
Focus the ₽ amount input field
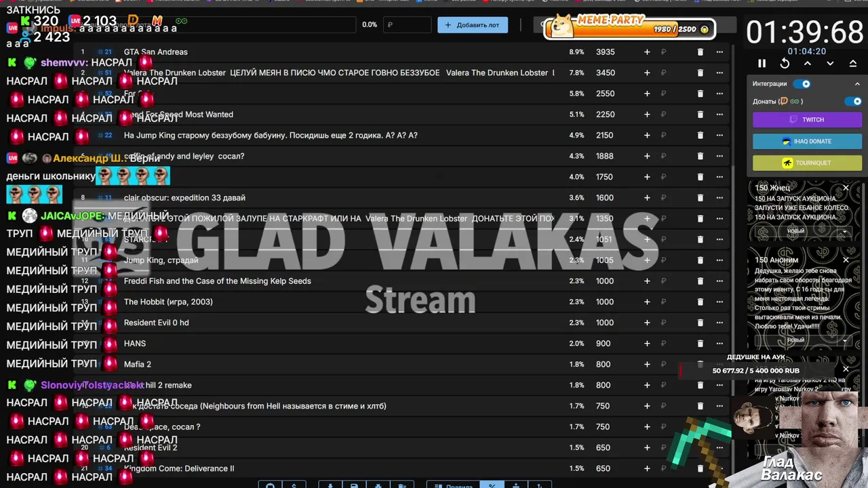click(408, 25)
